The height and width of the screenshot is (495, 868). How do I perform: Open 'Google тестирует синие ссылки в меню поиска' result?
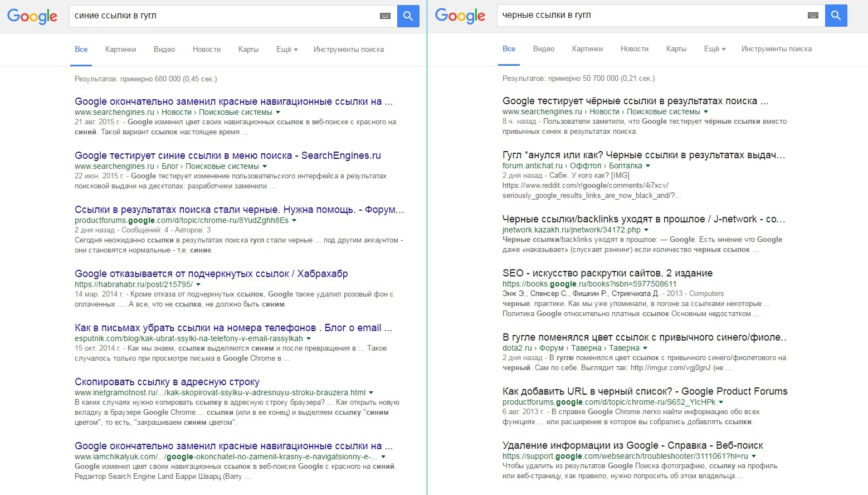[x=228, y=156]
